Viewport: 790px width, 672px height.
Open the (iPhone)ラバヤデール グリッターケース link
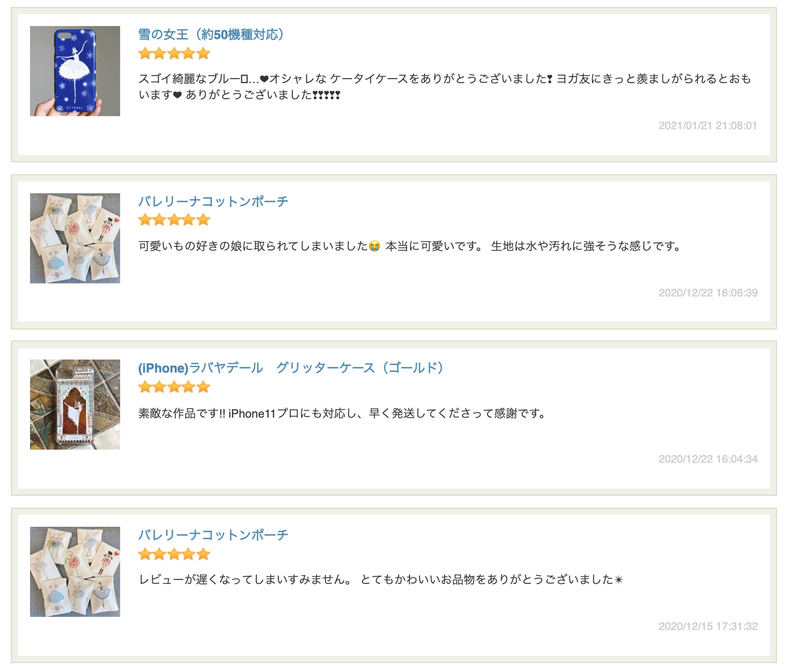(x=291, y=368)
